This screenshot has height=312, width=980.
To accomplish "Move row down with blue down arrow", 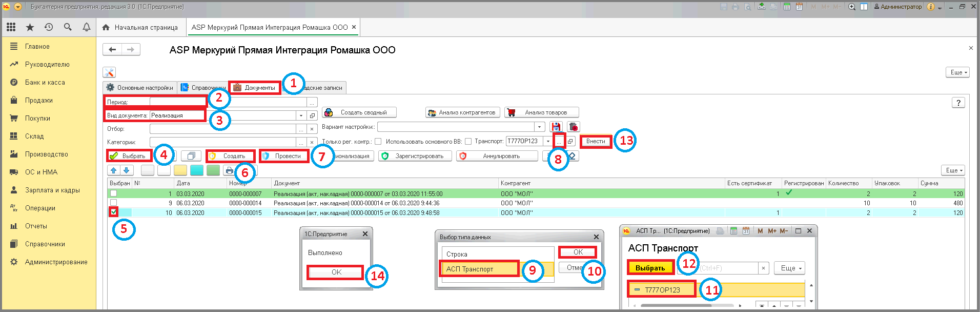I will pos(127,170).
